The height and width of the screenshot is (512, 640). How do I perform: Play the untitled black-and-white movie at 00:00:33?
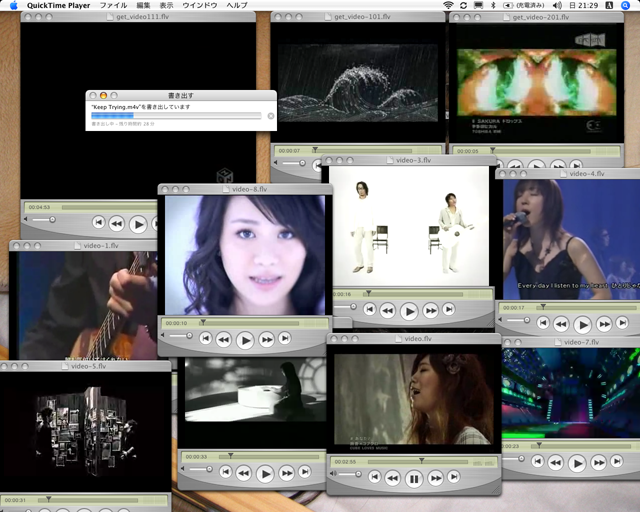point(265,474)
